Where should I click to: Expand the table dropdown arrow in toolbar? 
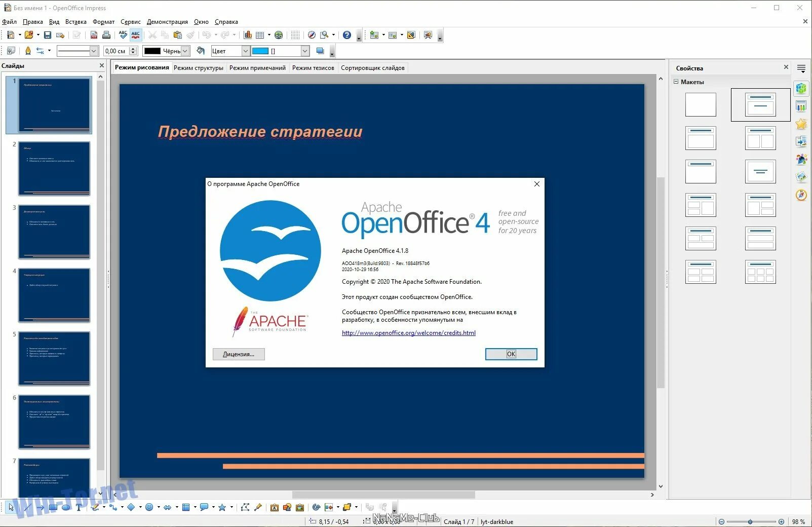pyautogui.click(x=269, y=35)
